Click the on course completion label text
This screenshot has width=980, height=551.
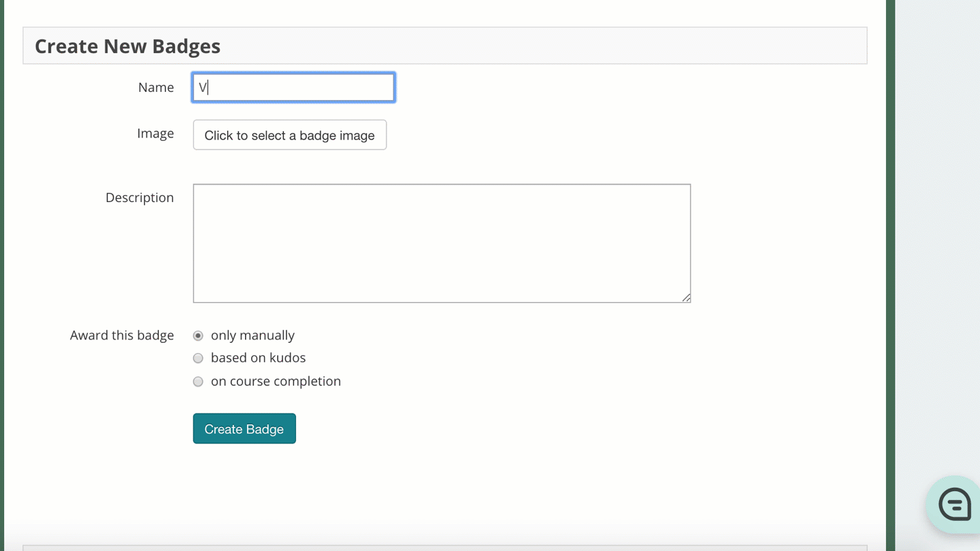tap(276, 382)
